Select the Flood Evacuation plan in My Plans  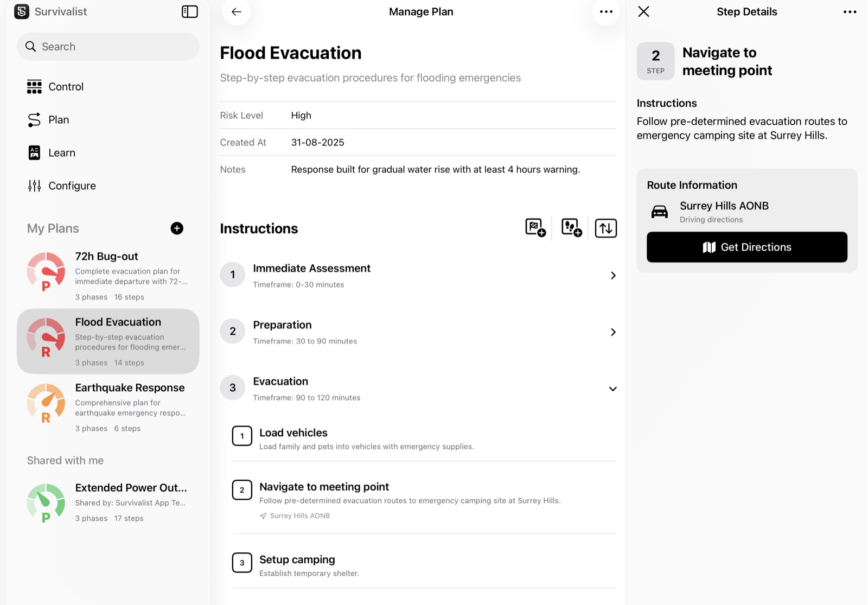[108, 341]
